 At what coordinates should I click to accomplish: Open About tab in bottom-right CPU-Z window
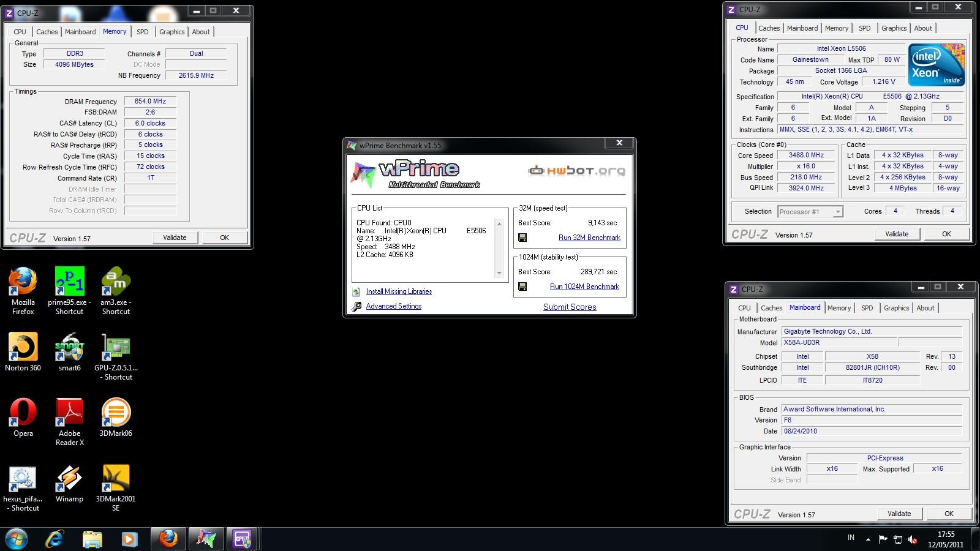coord(925,308)
